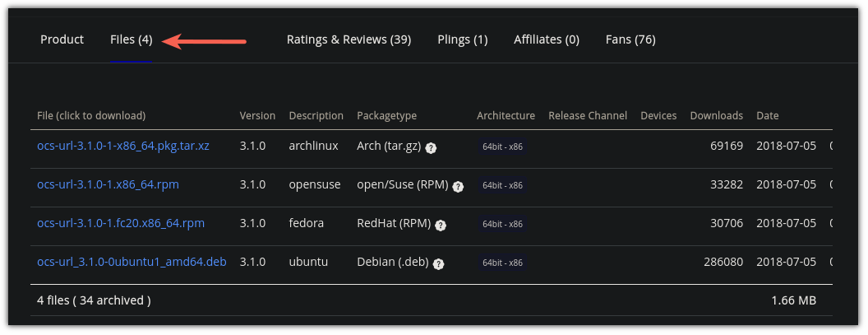Click the 64bit - x86 badge for ubuntu
The image size is (868, 335).
click(x=502, y=263)
